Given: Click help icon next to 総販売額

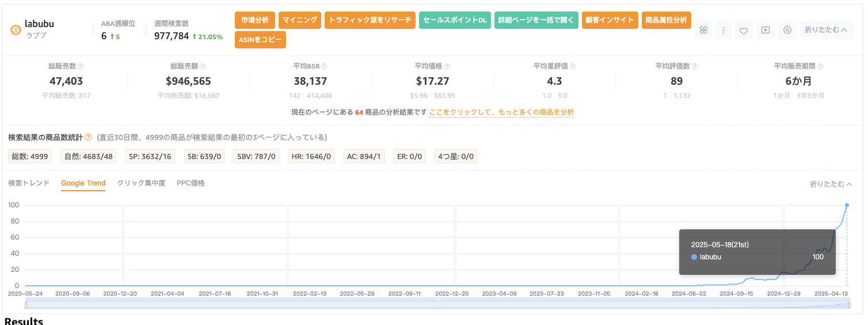Looking at the screenshot, I should (x=203, y=66).
